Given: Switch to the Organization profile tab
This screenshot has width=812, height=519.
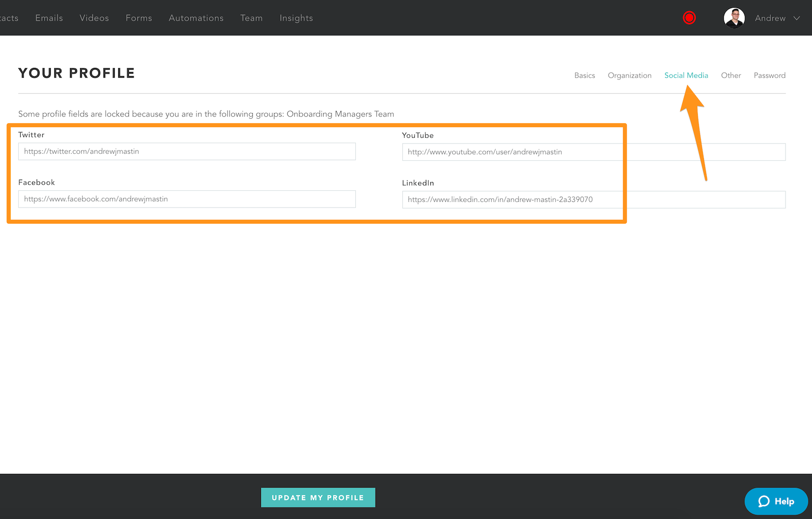Looking at the screenshot, I should (x=630, y=75).
